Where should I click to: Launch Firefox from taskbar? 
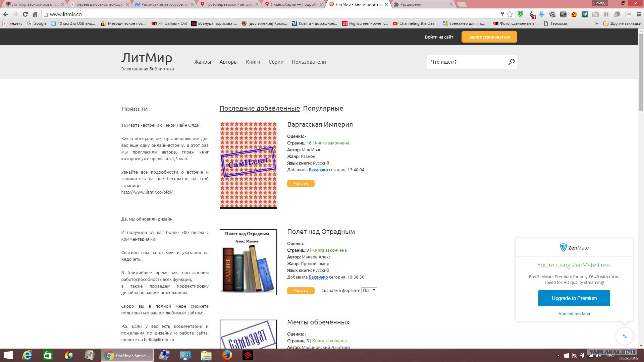click(227, 355)
